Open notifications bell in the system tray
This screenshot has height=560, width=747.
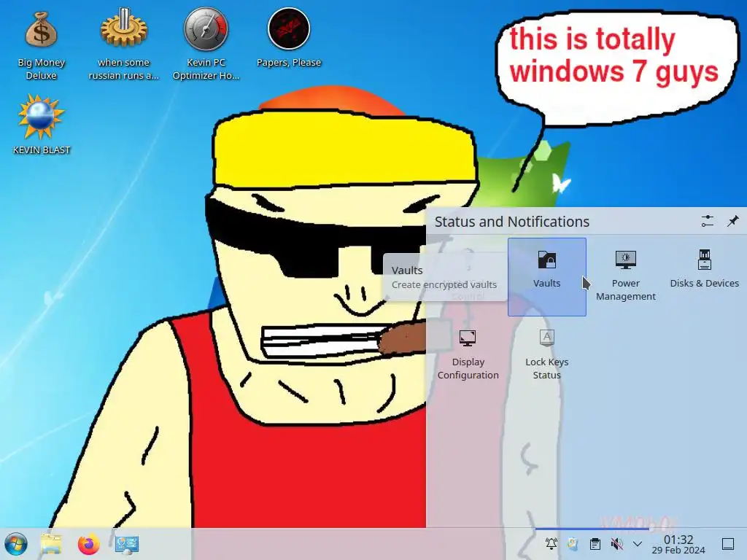click(x=551, y=544)
